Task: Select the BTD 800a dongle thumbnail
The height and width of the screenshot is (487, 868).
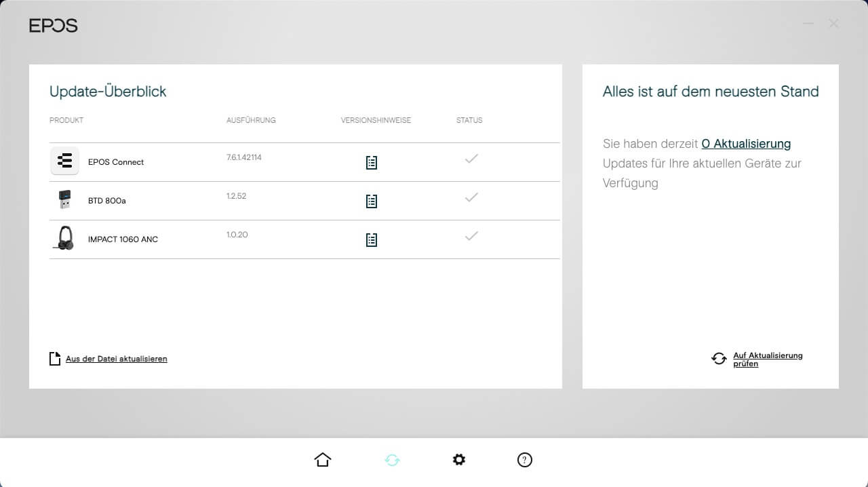Action: (x=64, y=200)
